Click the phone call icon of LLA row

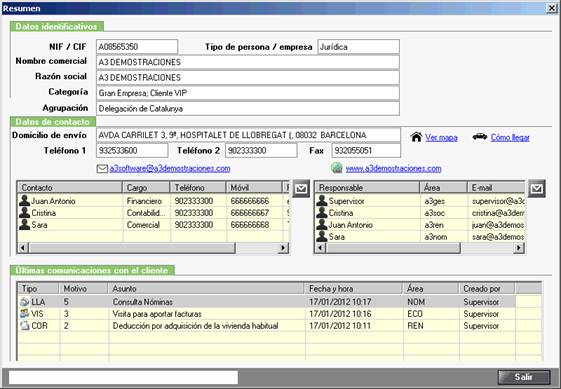(x=24, y=302)
